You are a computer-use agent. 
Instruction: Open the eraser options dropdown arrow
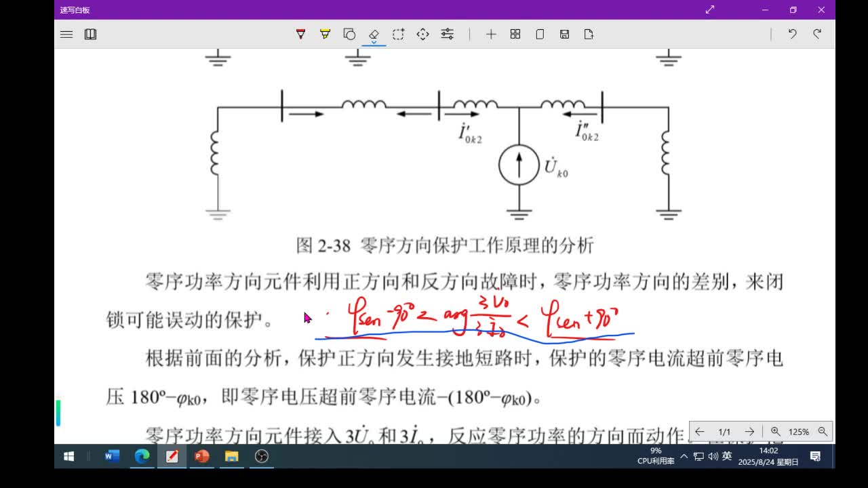(374, 42)
